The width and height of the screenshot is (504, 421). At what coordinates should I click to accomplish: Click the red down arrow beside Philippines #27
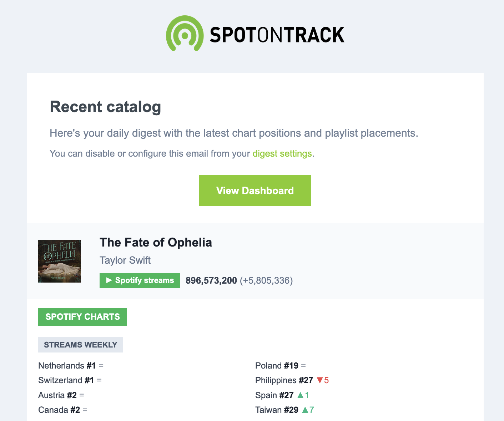320,380
